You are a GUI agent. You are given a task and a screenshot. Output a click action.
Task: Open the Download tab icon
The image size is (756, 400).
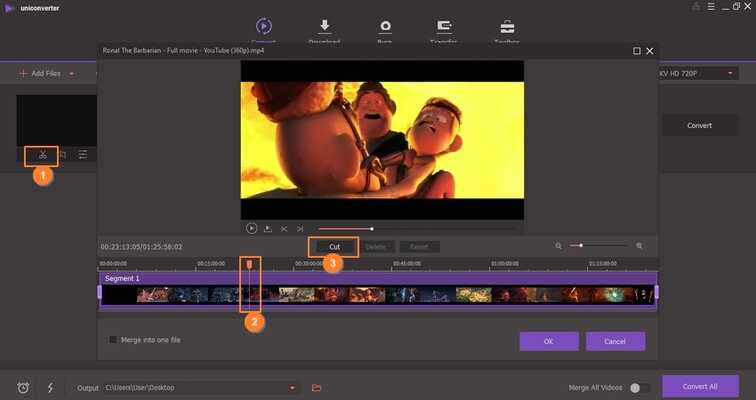coord(324,27)
